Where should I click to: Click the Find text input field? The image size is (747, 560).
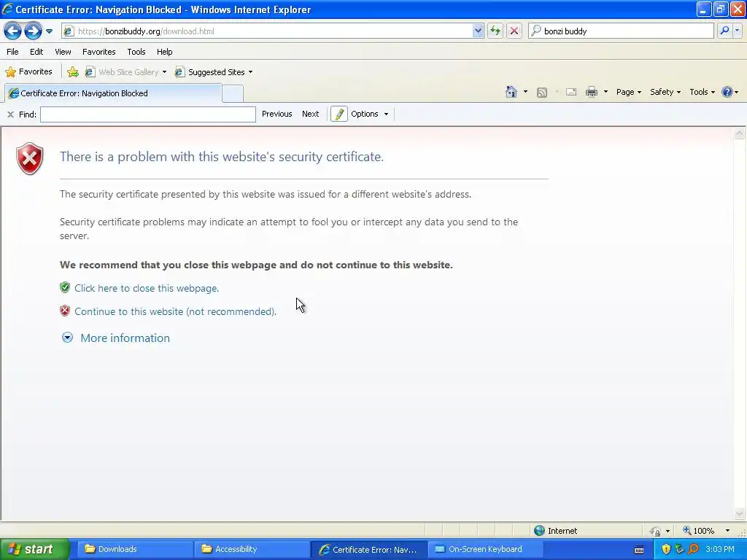pyautogui.click(x=148, y=114)
